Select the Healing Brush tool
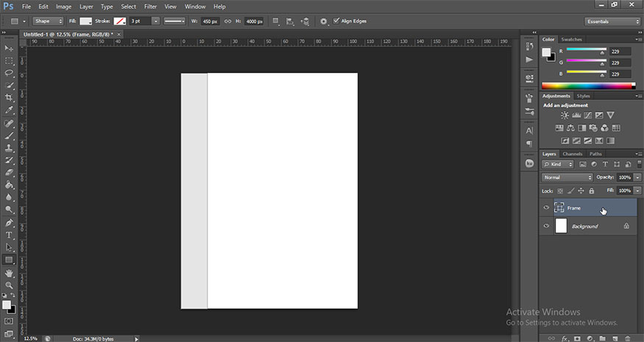 [x=9, y=123]
